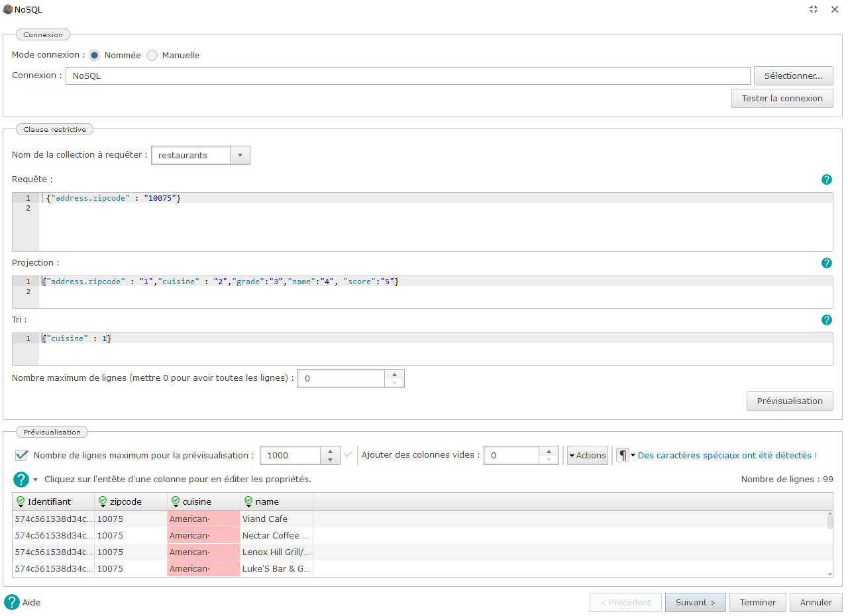Click the Terminer button
Viewport: 848px width, 616px height.
click(x=758, y=603)
